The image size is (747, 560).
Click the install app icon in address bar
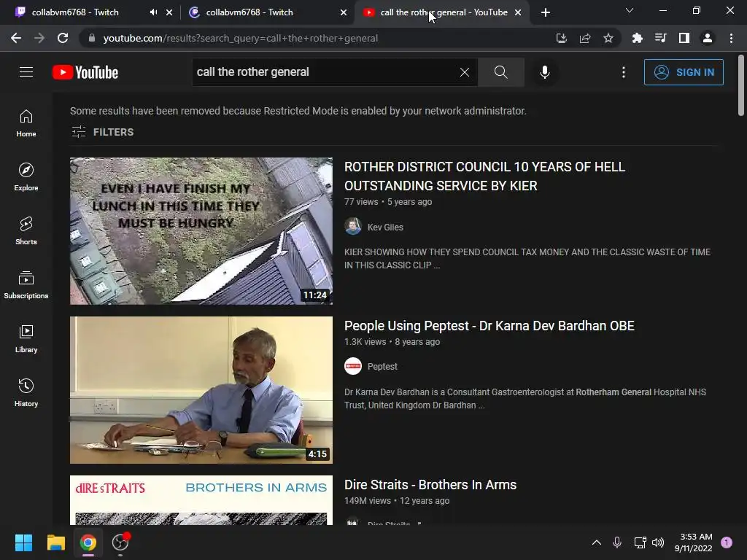click(x=562, y=38)
